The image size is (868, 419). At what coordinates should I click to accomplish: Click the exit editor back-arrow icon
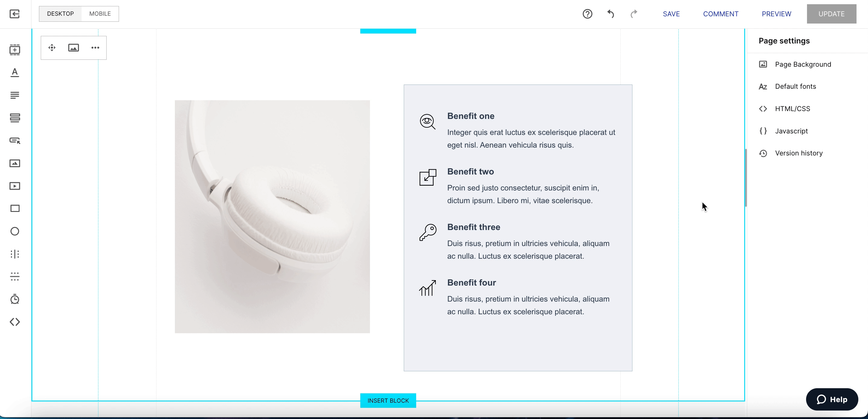pyautogui.click(x=14, y=14)
